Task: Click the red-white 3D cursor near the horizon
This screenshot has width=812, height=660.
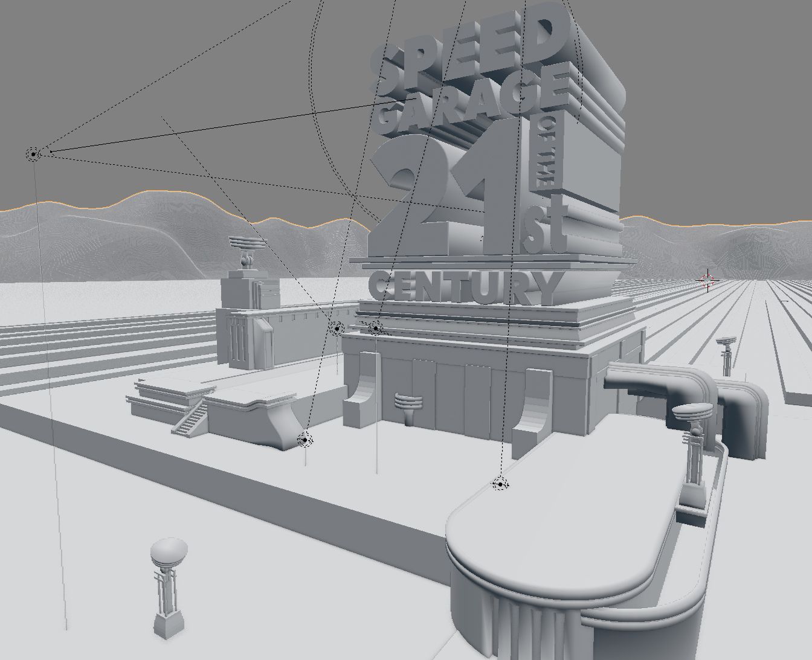Action: click(707, 280)
